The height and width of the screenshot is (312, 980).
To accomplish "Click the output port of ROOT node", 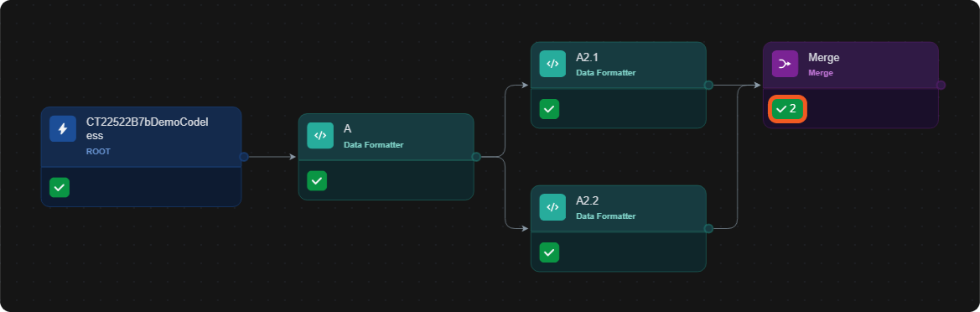I will pyautogui.click(x=244, y=157).
